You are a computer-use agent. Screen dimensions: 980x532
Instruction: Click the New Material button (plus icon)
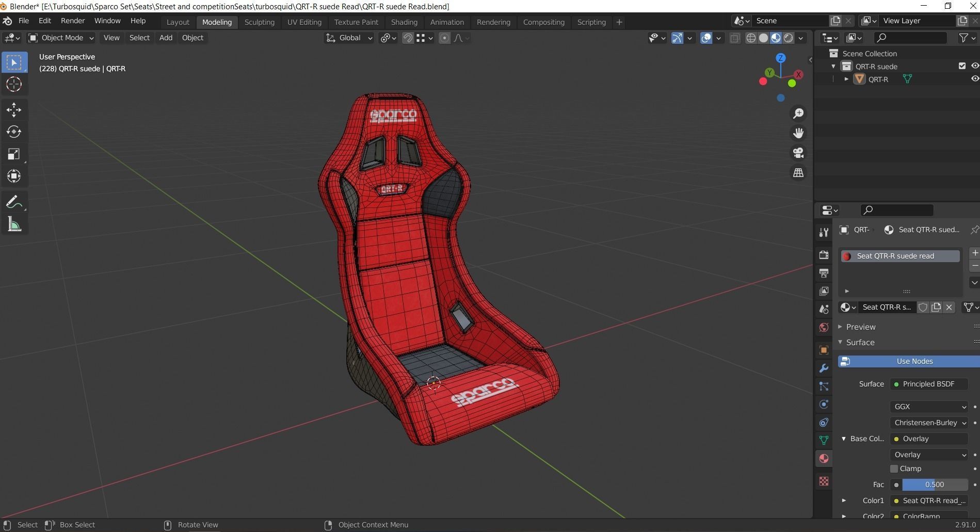(975, 252)
